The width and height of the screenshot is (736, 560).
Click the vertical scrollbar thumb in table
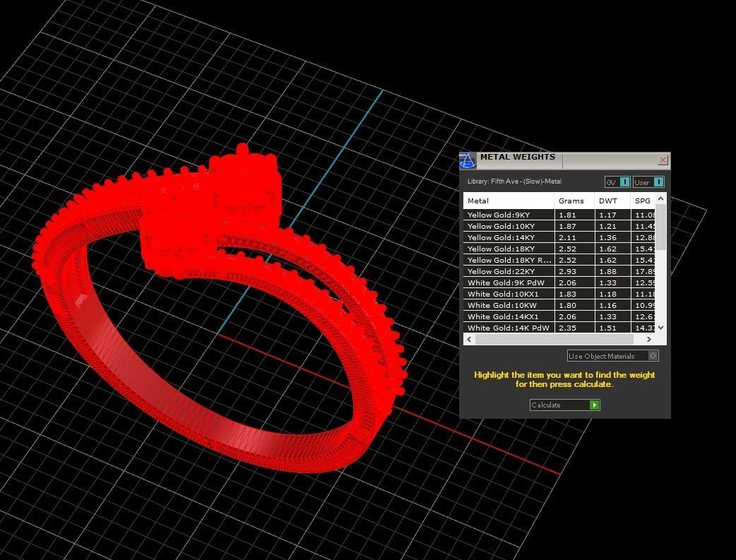[x=661, y=227]
